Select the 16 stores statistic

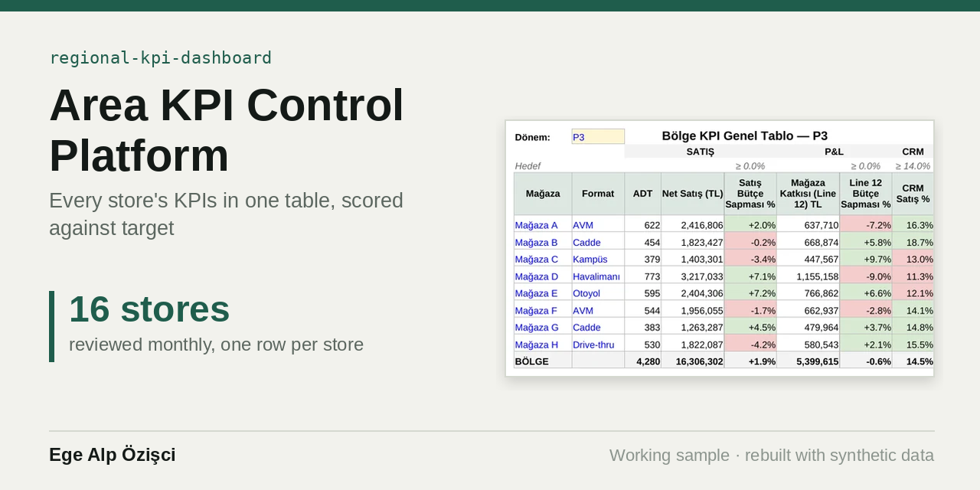point(149,309)
